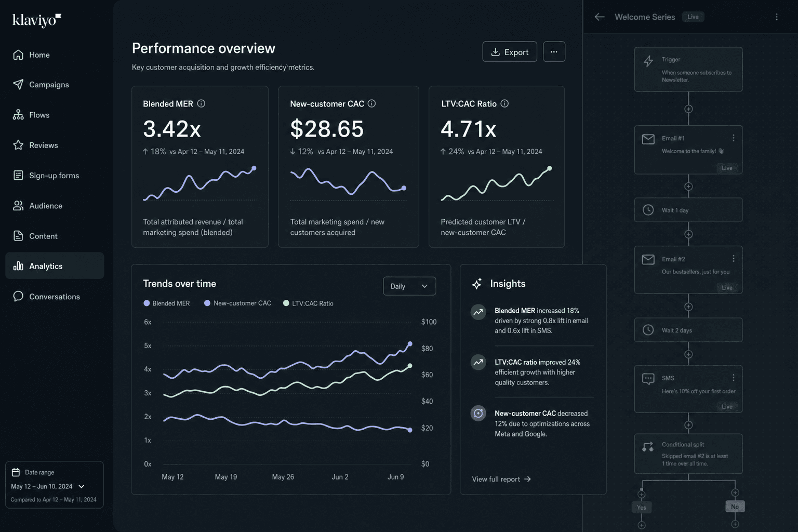Open Email #1 node options menu
This screenshot has width=798, height=532.
[x=734, y=138]
